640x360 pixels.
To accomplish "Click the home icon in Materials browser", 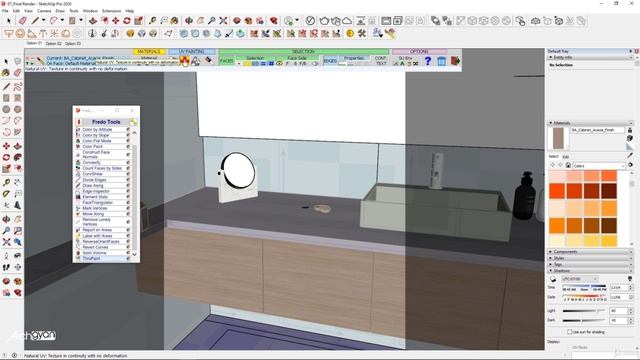I will click(568, 165).
